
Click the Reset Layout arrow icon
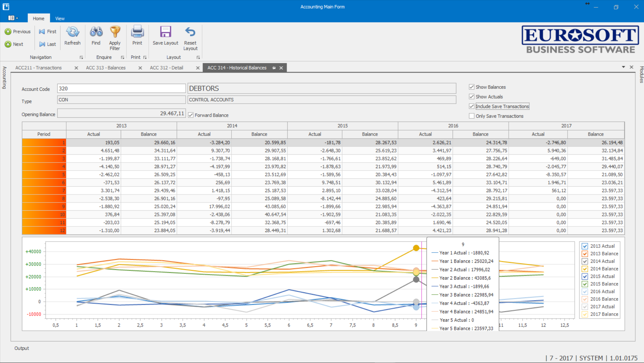[x=190, y=32]
